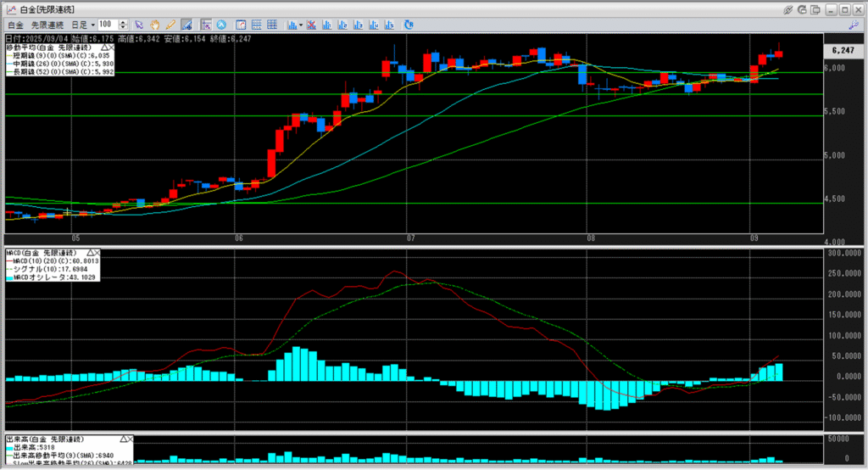This screenshot has height=470, width=868.
Task: Maximize the 白金 chart window
Action: (x=845, y=9)
